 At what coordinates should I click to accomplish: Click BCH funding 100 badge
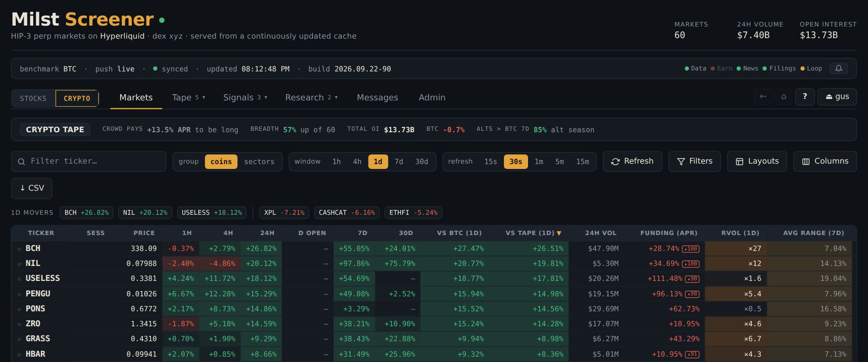pos(691,249)
